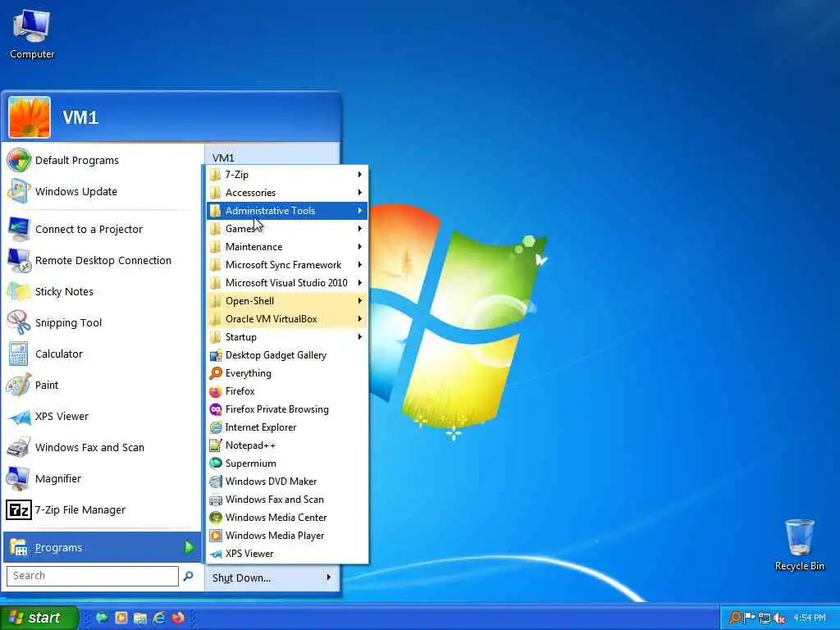Click the Everything tray icon
Viewport: 840px width, 630px height.
tap(736, 619)
